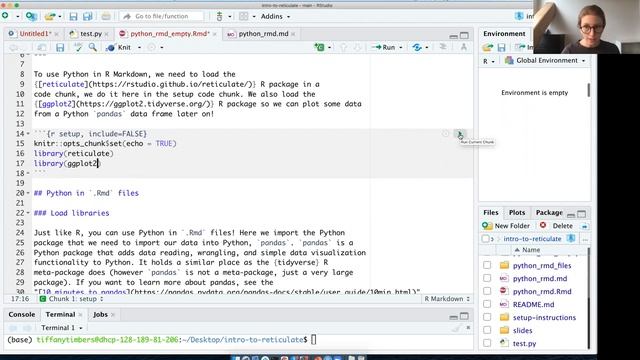Click the save workspace icon in Environment
The height and width of the screenshot is (360, 640).
(x=502, y=48)
